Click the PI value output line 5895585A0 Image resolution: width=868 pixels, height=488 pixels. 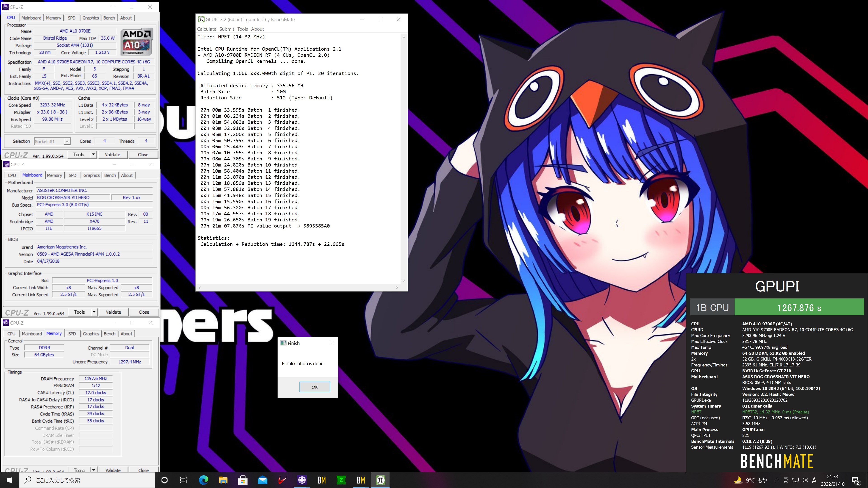pos(265,226)
